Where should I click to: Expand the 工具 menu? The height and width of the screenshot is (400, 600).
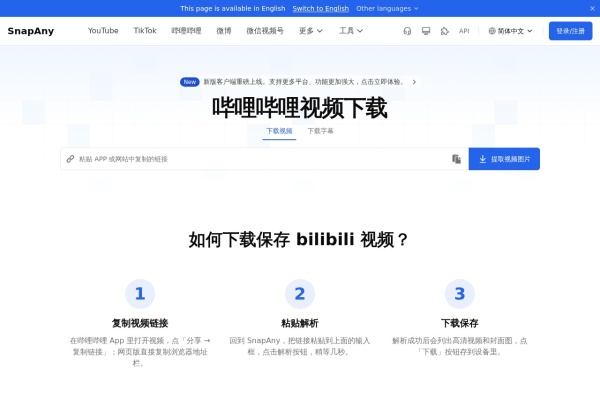point(351,31)
